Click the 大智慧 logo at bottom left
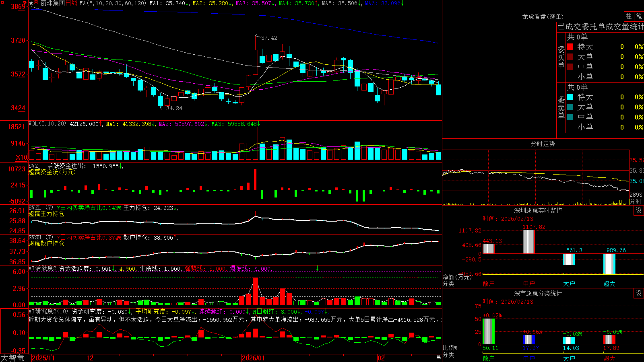 12,358
